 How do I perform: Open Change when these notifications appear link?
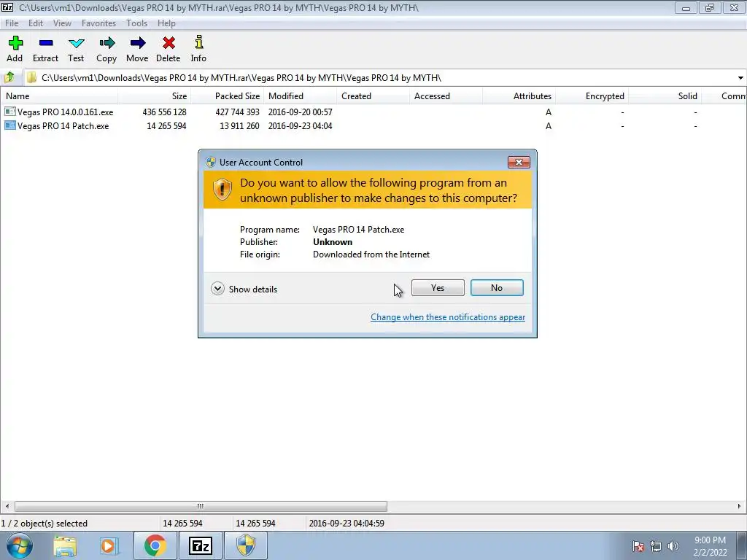coord(448,317)
